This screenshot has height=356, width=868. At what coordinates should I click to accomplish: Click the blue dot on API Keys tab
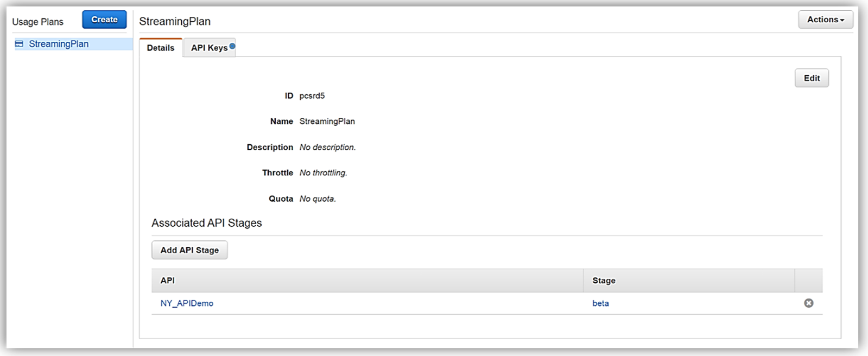click(232, 46)
